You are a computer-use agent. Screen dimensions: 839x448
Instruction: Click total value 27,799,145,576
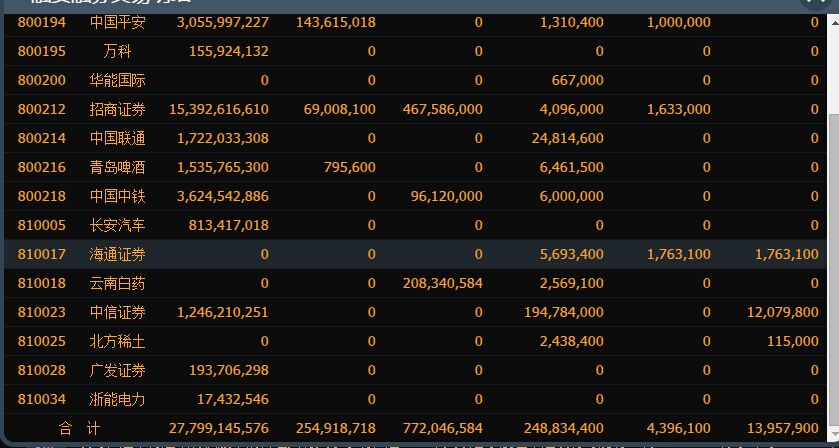pyautogui.click(x=218, y=428)
